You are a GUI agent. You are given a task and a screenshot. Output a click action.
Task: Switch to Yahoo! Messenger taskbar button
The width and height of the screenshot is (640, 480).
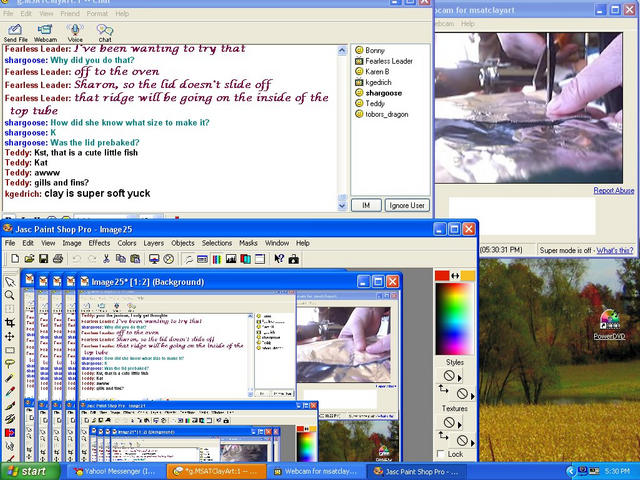[x=115, y=471]
